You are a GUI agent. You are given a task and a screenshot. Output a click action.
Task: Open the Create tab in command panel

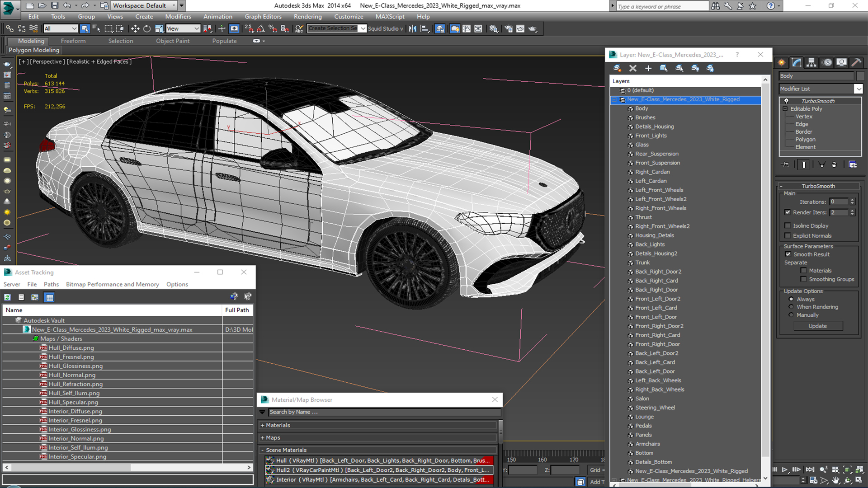(x=782, y=62)
